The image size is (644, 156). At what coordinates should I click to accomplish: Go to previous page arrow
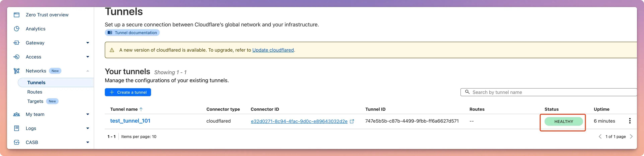click(x=600, y=136)
